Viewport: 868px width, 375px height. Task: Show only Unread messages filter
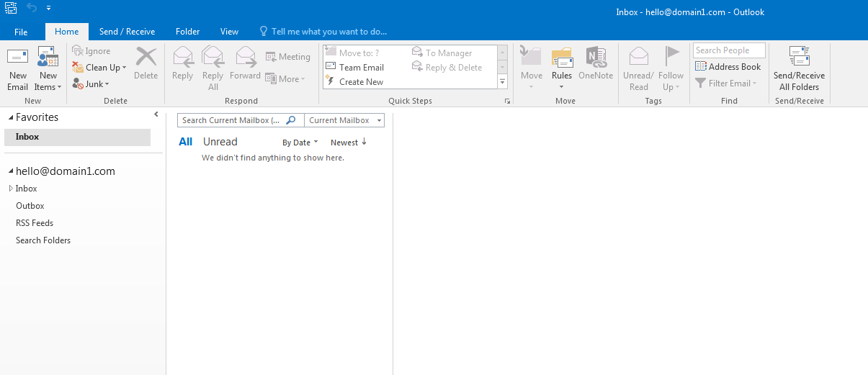click(x=220, y=142)
